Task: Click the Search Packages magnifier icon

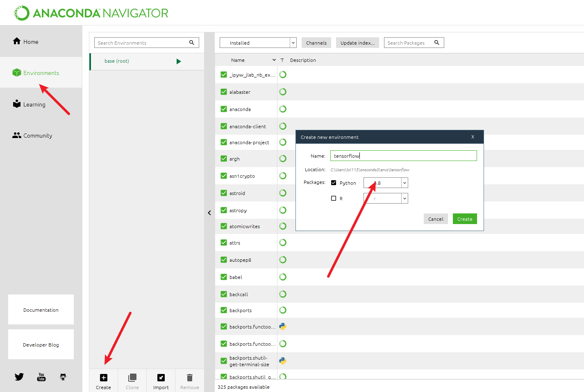Action: pyautogui.click(x=437, y=43)
